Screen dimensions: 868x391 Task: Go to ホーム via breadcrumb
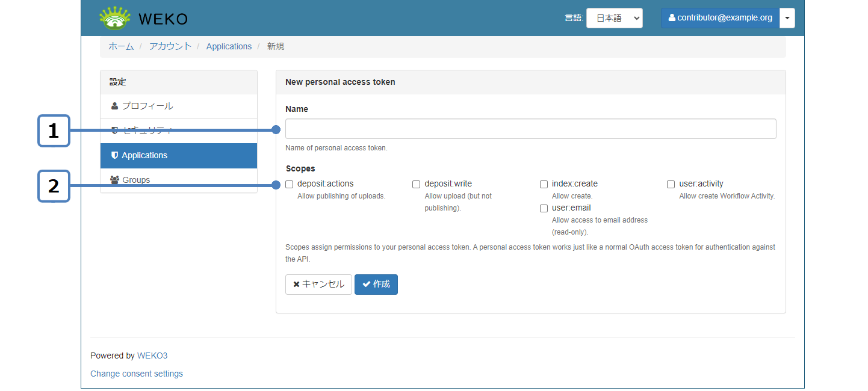(x=121, y=46)
